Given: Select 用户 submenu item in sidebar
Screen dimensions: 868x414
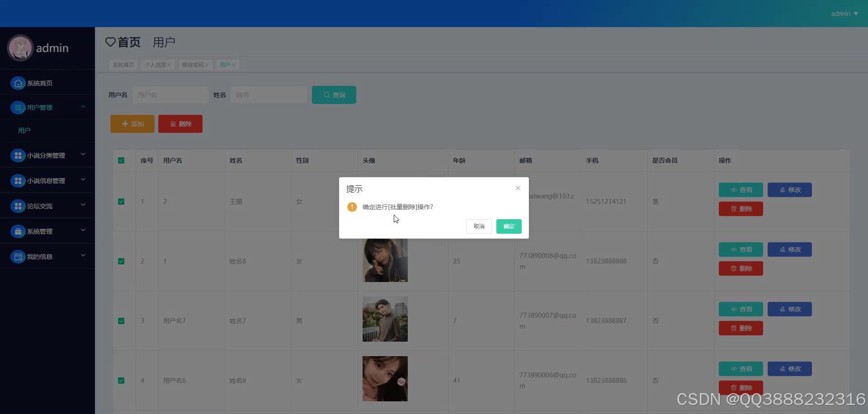Looking at the screenshot, I should pyautogui.click(x=24, y=131).
